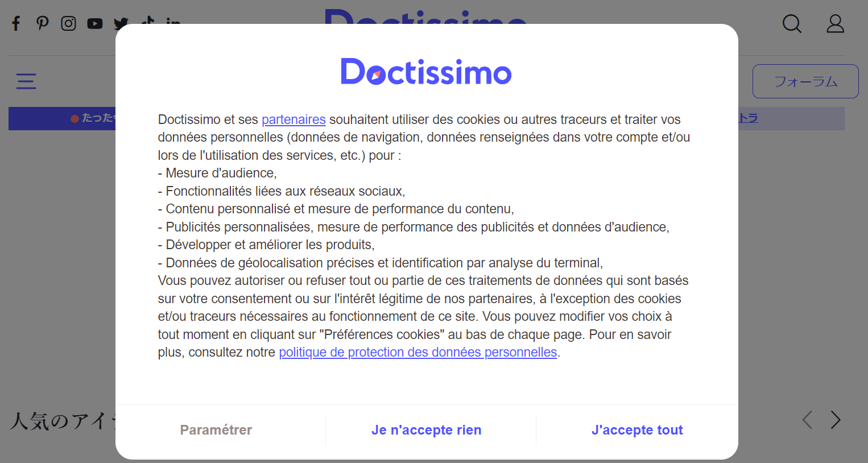Open the フォーラム forum button

pyautogui.click(x=805, y=81)
